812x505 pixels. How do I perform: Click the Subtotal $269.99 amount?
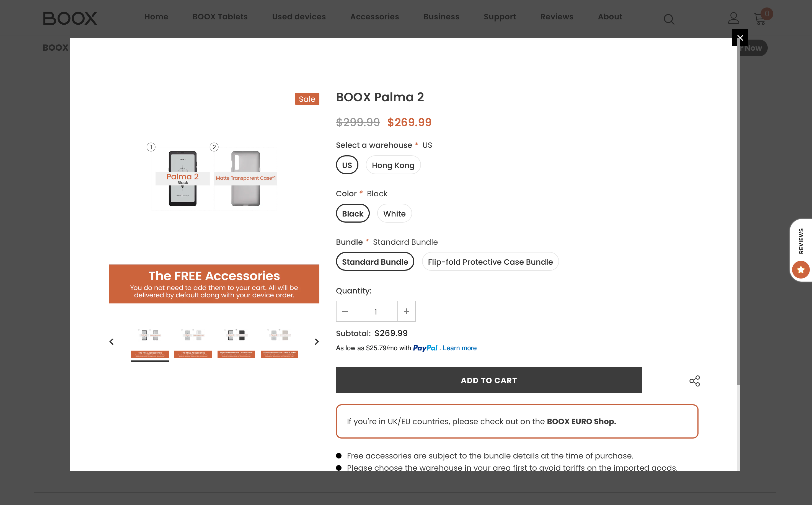click(391, 333)
